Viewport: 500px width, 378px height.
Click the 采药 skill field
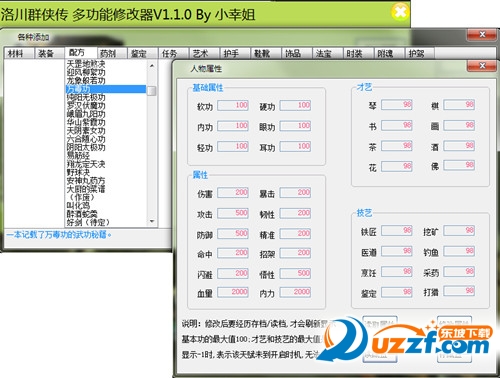point(459,272)
